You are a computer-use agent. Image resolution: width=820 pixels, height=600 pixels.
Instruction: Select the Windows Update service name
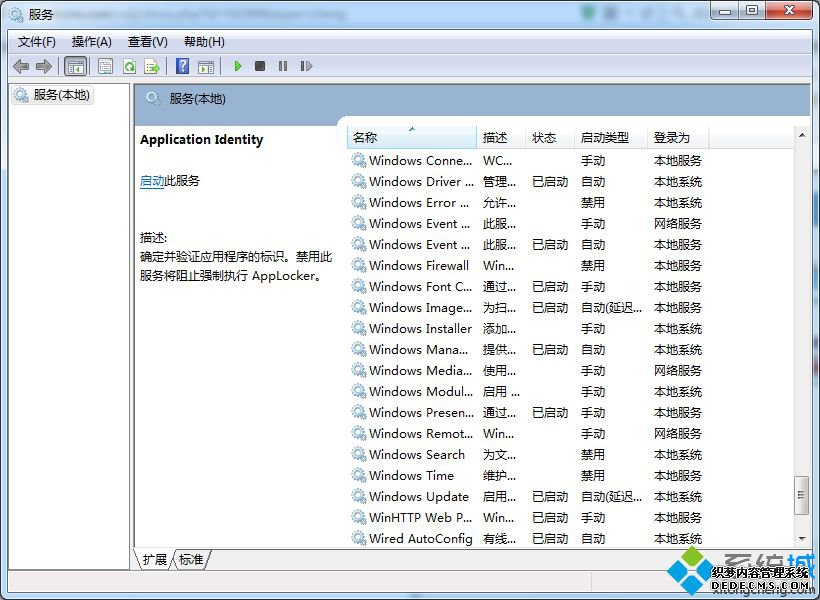(419, 496)
